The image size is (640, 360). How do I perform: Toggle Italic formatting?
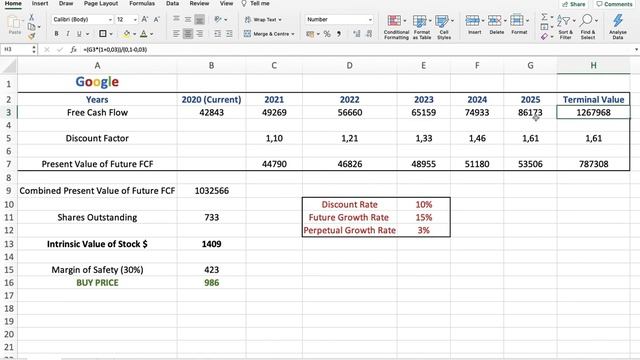(68, 34)
